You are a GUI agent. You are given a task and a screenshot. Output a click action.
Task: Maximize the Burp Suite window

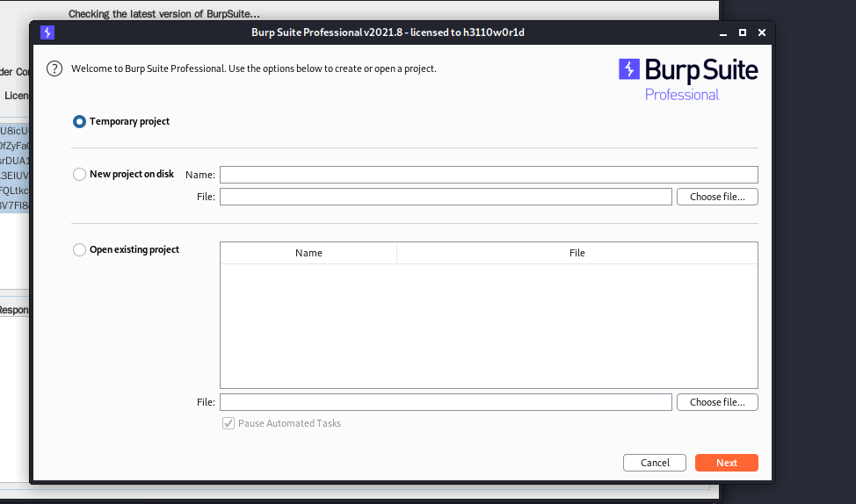click(743, 32)
